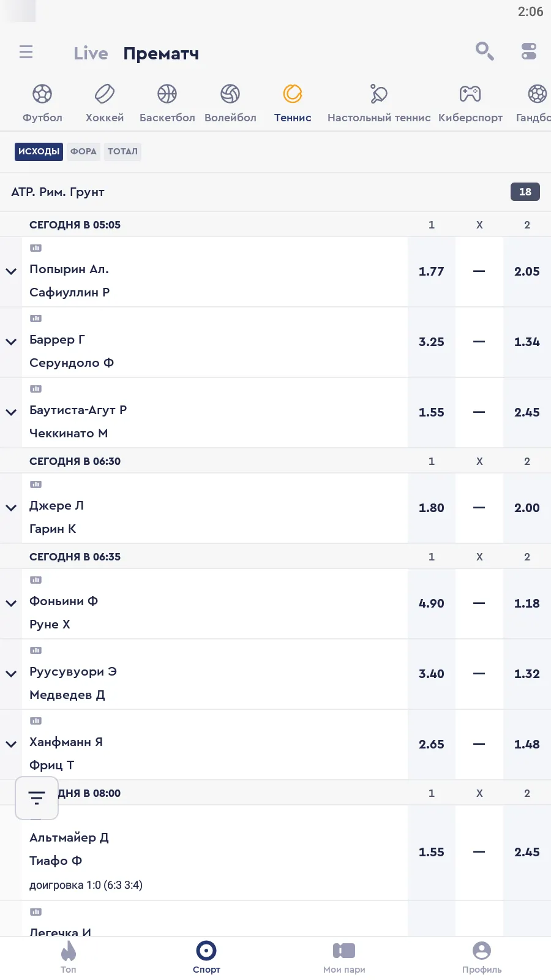Tap the search magnifier icon
551x980 pixels.
[x=484, y=51]
